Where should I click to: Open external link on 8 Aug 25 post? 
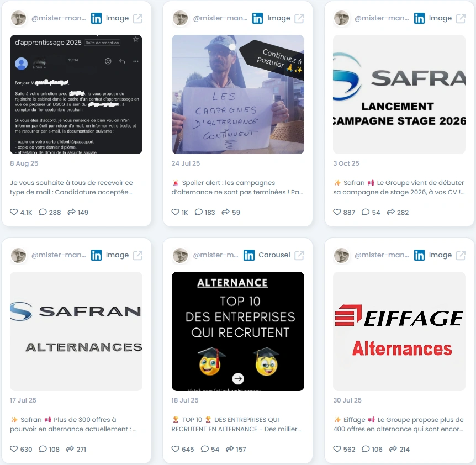pos(137,19)
